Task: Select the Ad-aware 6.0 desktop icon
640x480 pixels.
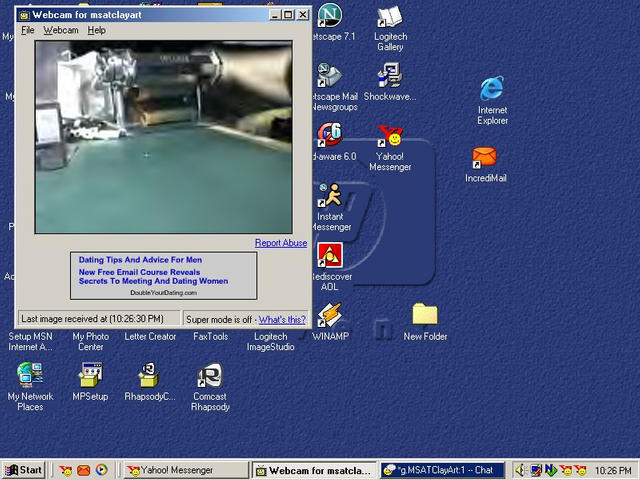Action: [x=329, y=135]
